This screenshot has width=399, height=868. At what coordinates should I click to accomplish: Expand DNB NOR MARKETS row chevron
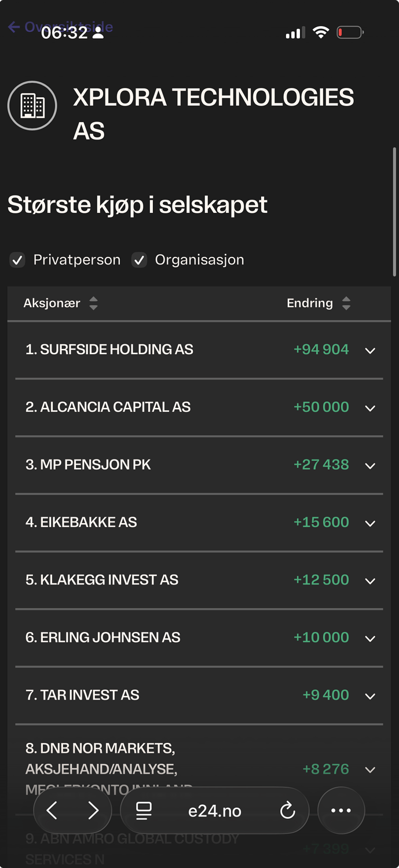(x=371, y=770)
